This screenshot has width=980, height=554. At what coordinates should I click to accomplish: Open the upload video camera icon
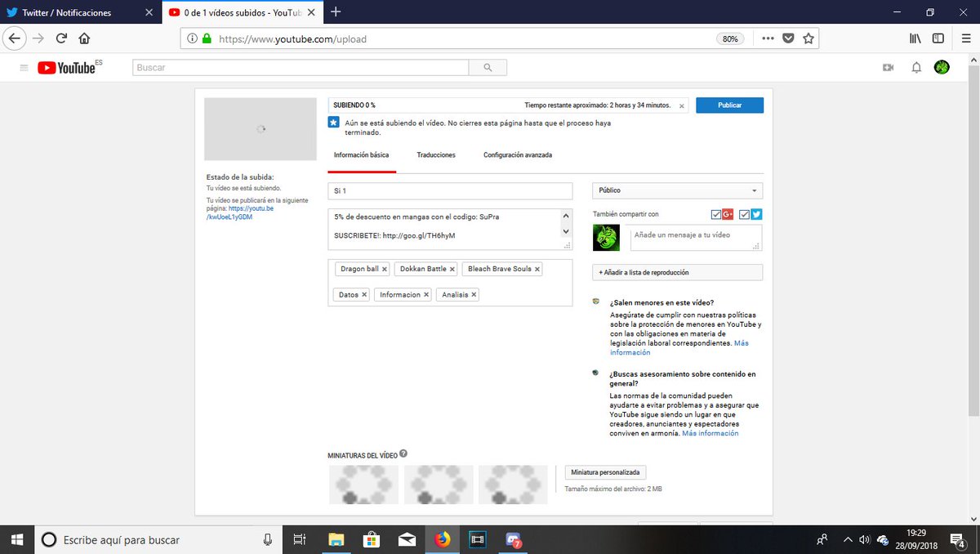coord(889,68)
